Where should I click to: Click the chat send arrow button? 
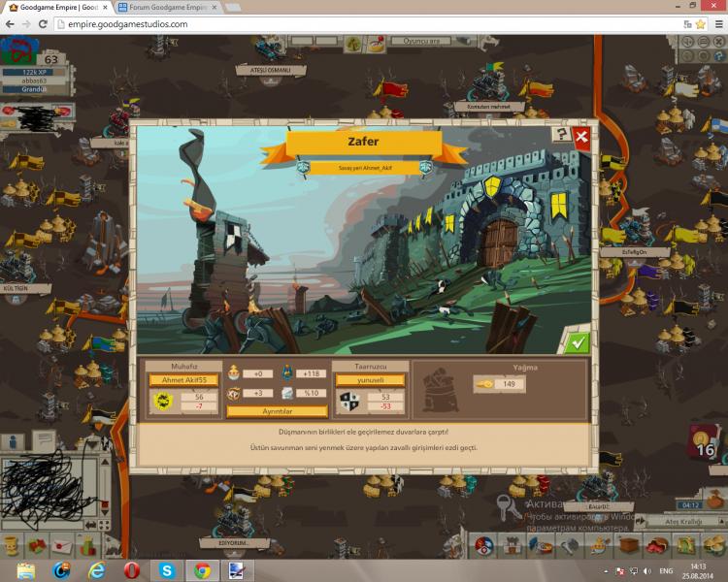pyautogui.click(x=91, y=525)
